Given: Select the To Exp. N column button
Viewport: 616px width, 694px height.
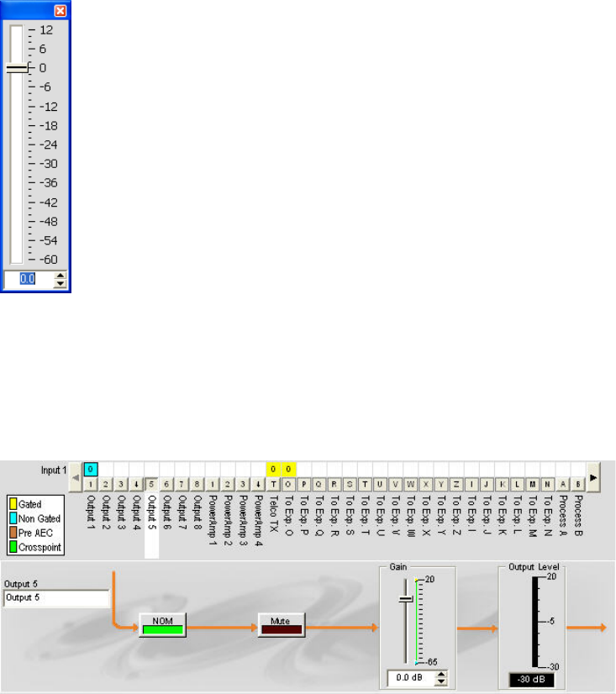Looking at the screenshot, I should click(x=547, y=484).
